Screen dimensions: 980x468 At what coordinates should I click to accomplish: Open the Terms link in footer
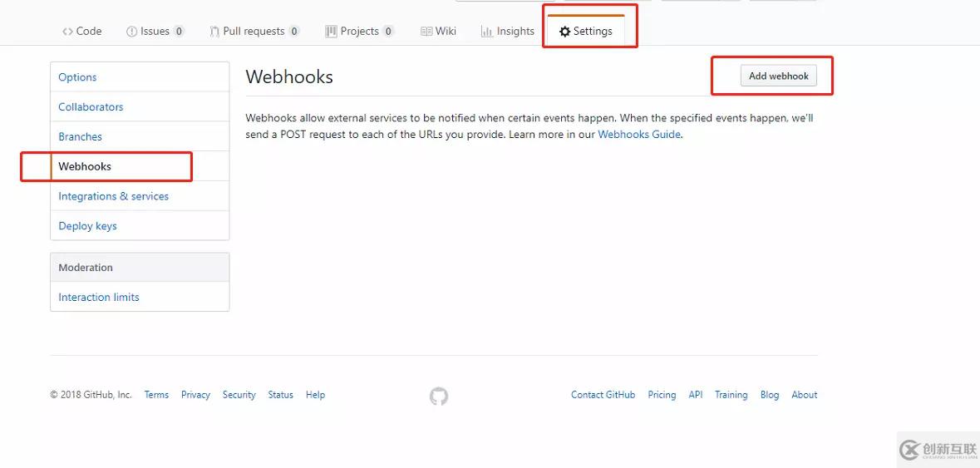pos(156,395)
